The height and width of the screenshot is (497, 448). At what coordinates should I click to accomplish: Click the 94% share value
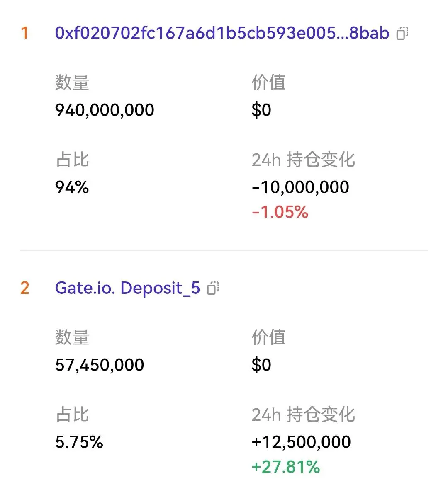pos(72,187)
